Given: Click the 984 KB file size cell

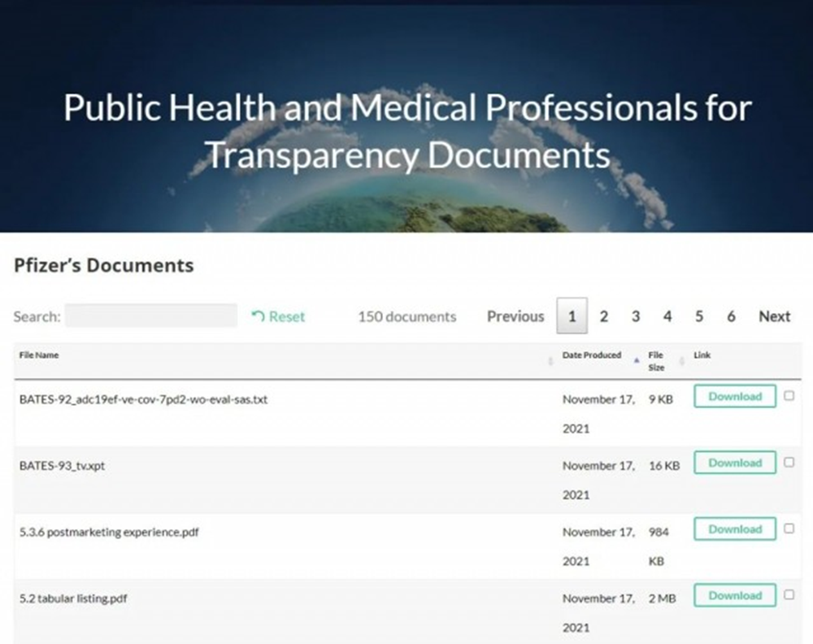Looking at the screenshot, I should (x=659, y=546).
